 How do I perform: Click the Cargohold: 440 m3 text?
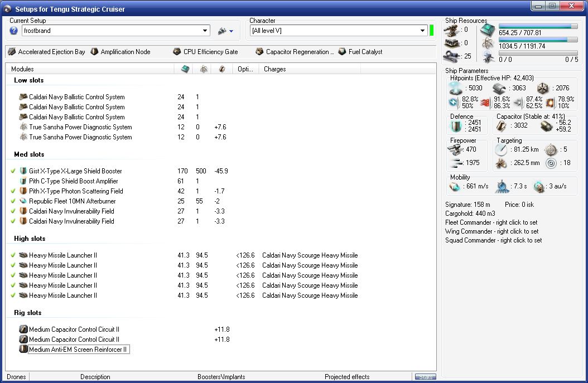(x=470, y=214)
